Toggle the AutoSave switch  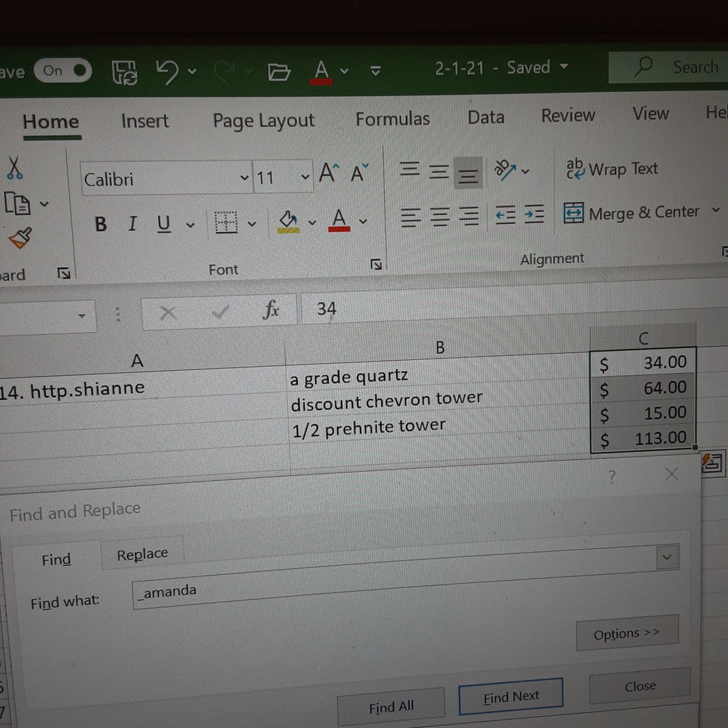[x=62, y=71]
